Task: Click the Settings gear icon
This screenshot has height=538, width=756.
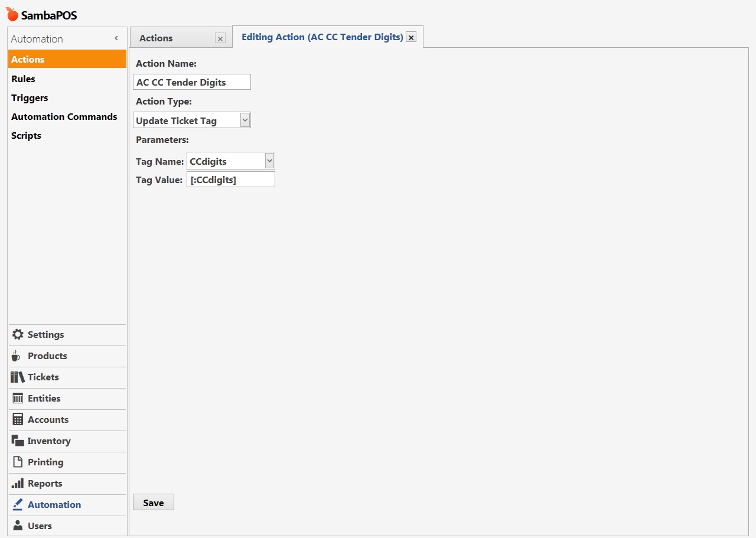Action: tap(18, 334)
